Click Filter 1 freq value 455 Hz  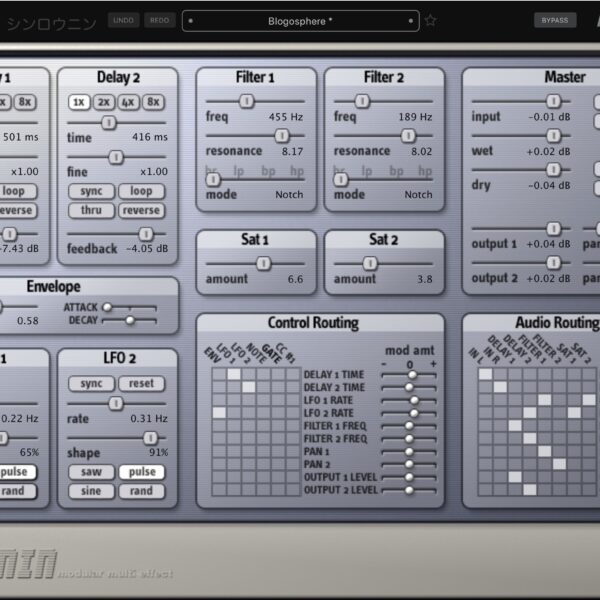pyautogui.click(x=286, y=117)
